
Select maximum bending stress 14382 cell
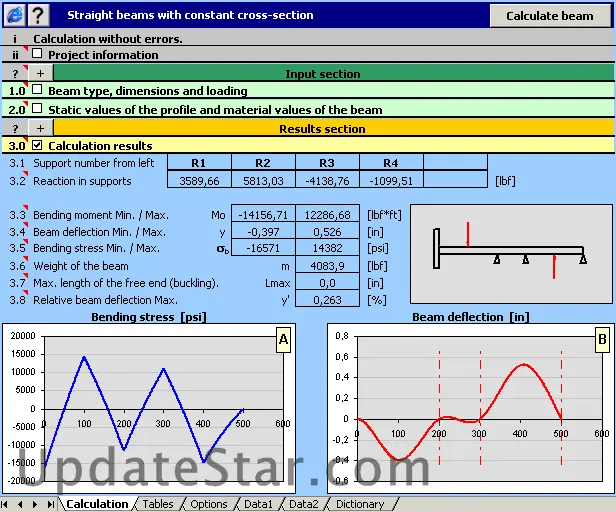(x=327, y=248)
